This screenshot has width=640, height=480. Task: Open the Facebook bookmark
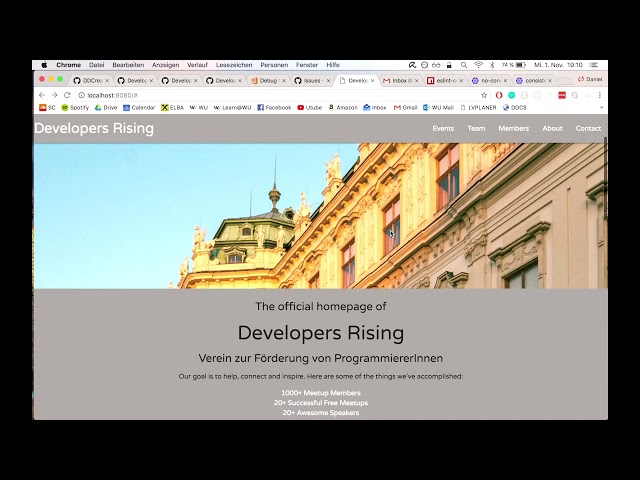[x=274, y=107]
